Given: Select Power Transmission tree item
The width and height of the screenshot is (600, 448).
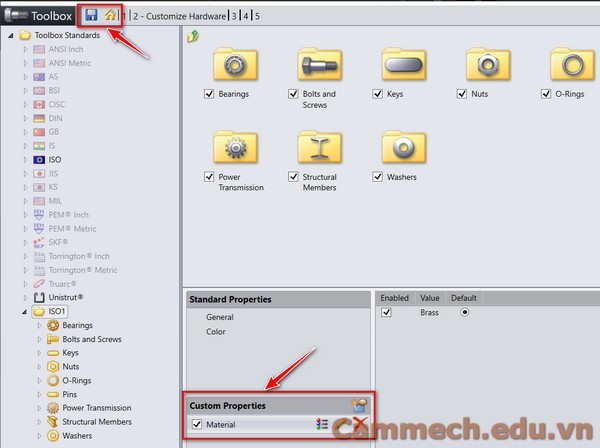Looking at the screenshot, I should point(97,408).
